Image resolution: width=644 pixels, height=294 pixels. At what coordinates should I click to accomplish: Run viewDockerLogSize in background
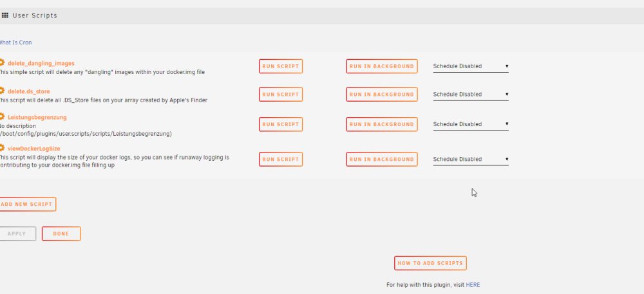coord(381,159)
